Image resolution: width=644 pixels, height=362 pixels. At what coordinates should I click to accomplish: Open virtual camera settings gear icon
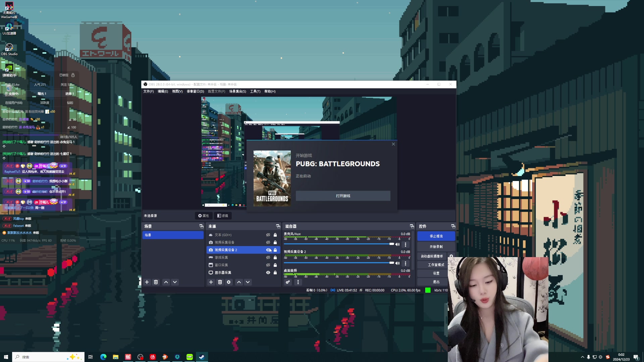tap(451, 256)
